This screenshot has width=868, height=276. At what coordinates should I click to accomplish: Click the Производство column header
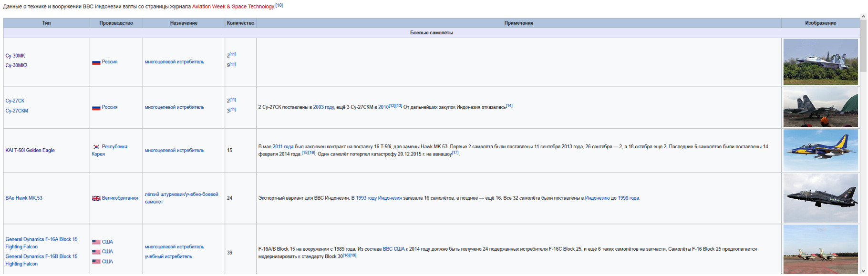116,23
